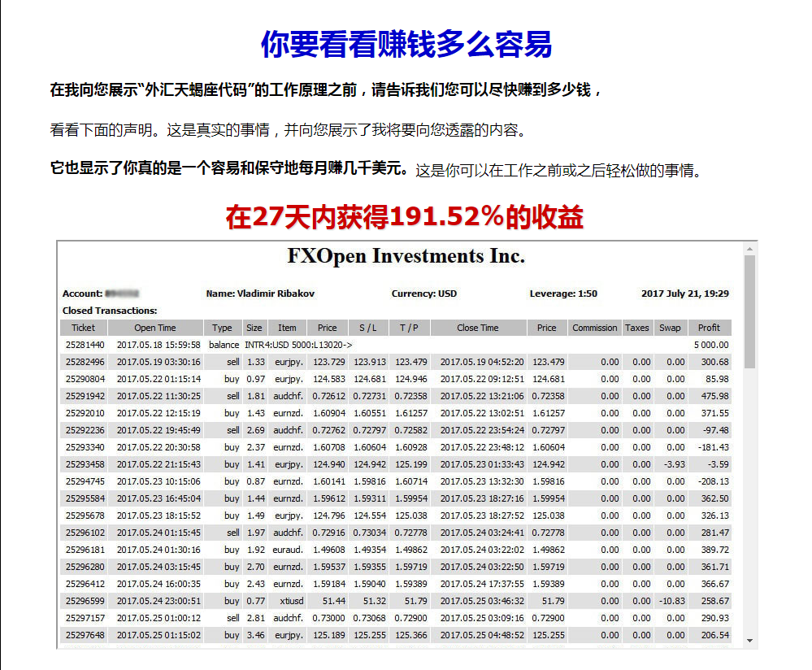Click swap value -3.93
Viewport: 812px width, 670px height.
(675, 465)
